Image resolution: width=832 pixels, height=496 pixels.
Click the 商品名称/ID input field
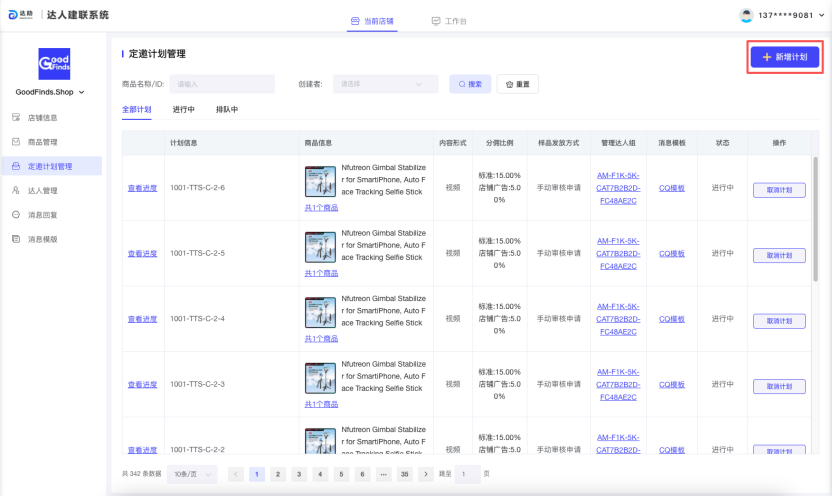(x=221, y=84)
